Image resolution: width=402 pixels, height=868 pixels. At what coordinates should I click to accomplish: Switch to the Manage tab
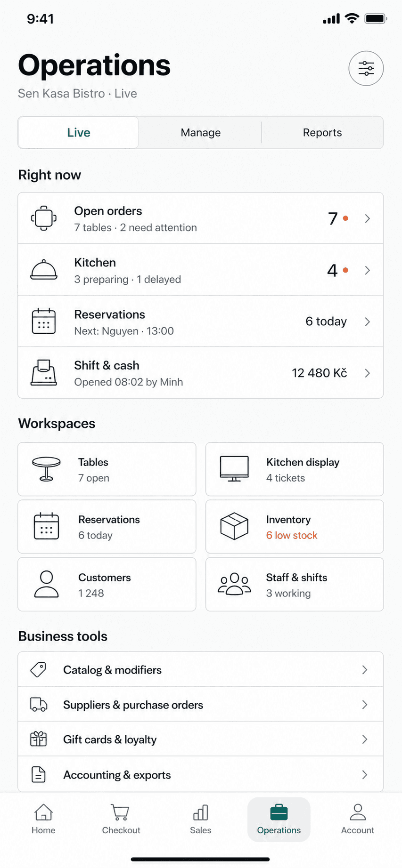click(201, 133)
